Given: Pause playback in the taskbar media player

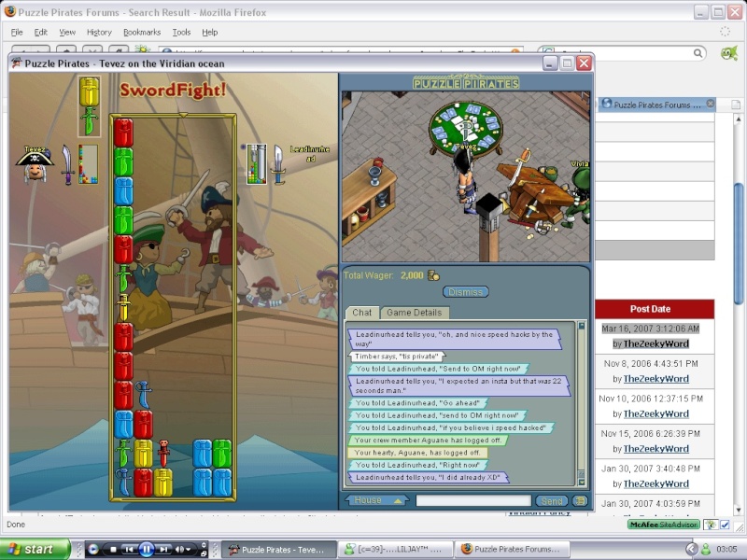Looking at the screenshot, I should [x=147, y=550].
